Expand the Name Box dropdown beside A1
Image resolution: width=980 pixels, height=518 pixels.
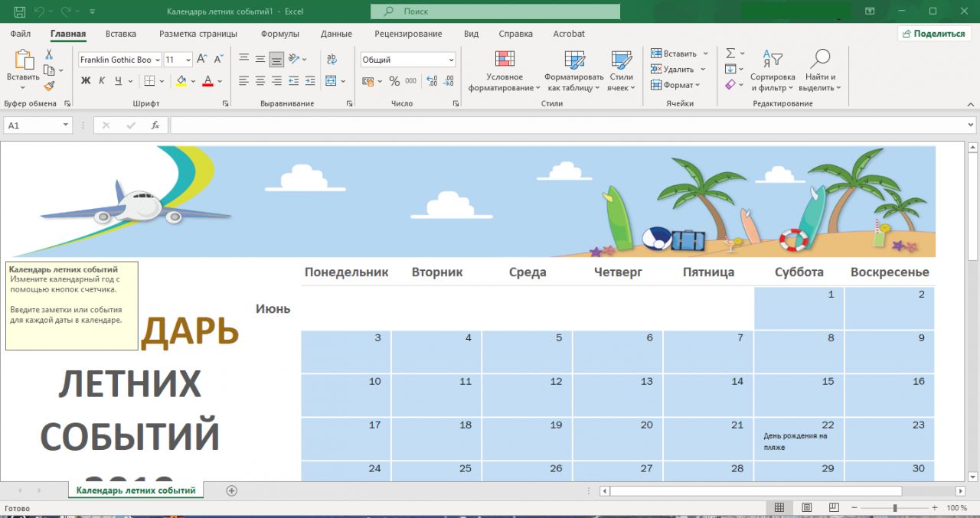66,125
